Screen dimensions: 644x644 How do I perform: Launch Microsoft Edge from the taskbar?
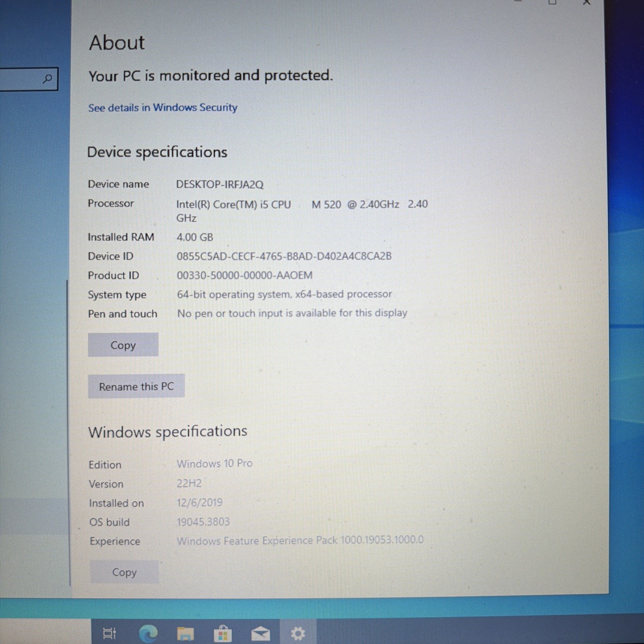tap(148, 634)
